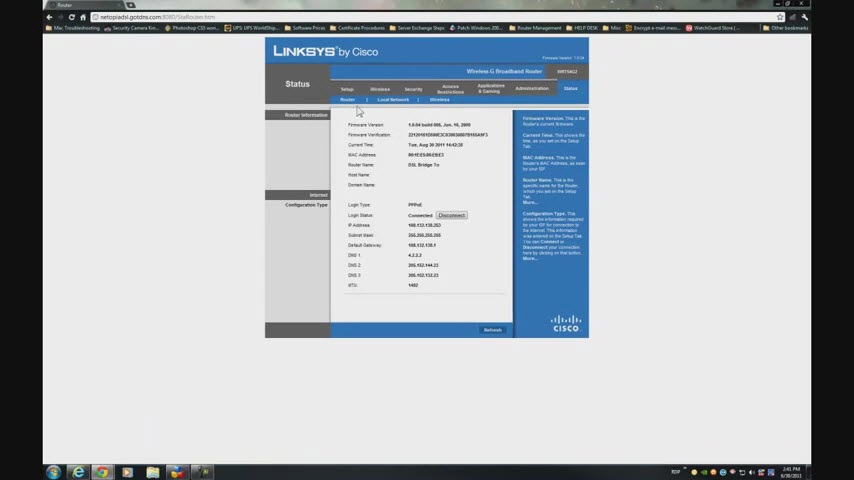Select the MAC Address value

pyautogui.click(x=426, y=155)
